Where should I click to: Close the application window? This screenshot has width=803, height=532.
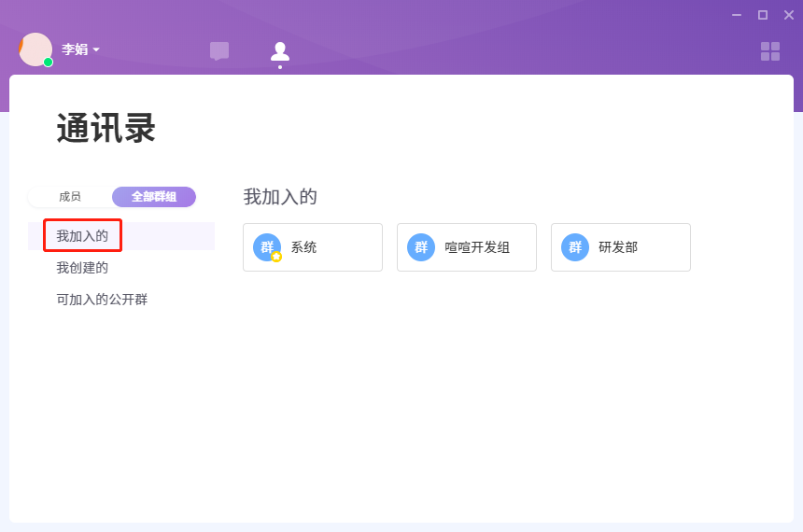click(788, 15)
